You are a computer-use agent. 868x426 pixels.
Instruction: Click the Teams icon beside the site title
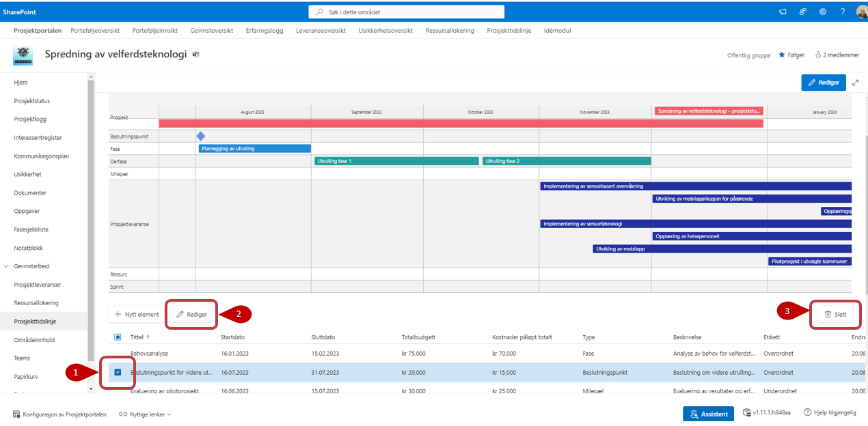(x=196, y=55)
